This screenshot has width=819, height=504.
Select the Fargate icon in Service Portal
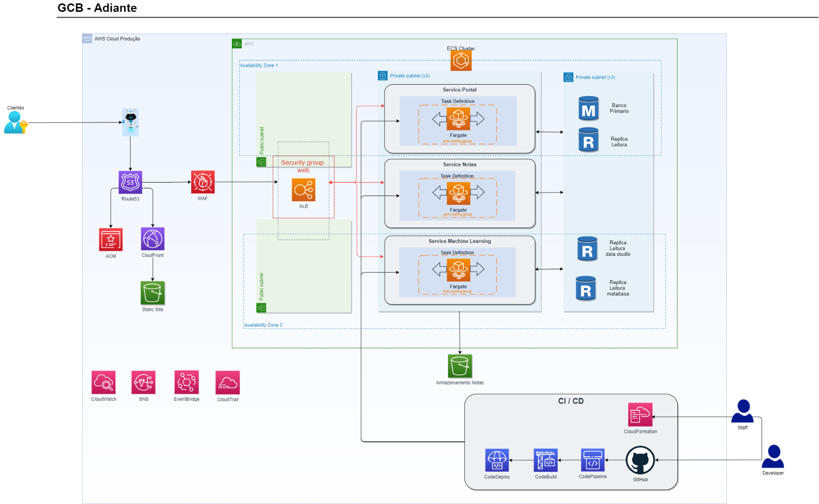(459, 119)
